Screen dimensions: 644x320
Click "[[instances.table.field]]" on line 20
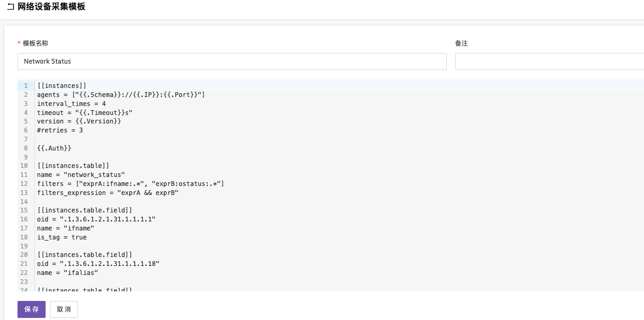point(84,255)
